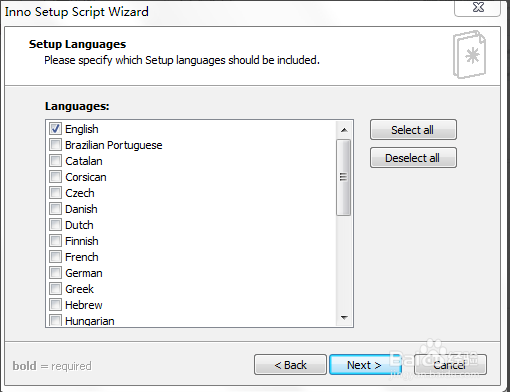Screen dimensions: 510x392
Task: Click the Languages label
Action: [77, 106]
